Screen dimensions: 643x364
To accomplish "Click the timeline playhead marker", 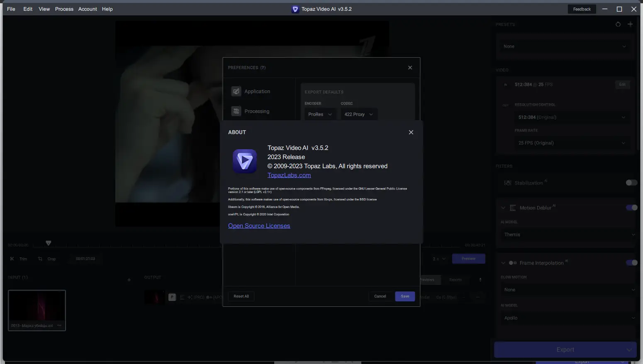I will pyautogui.click(x=49, y=243).
